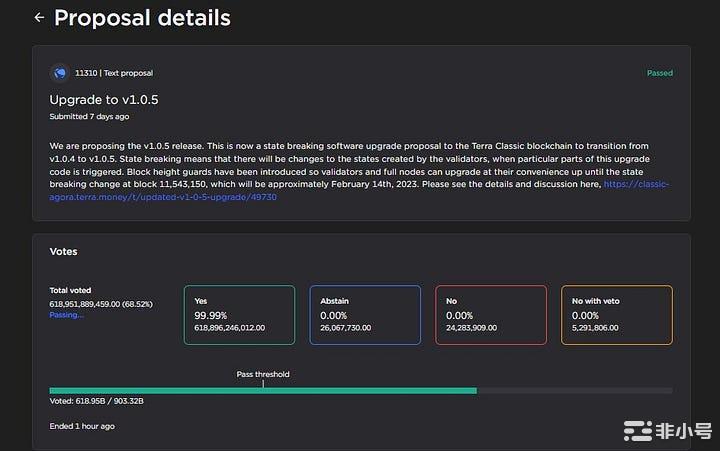Click the Total voted amount

[x=106, y=303]
